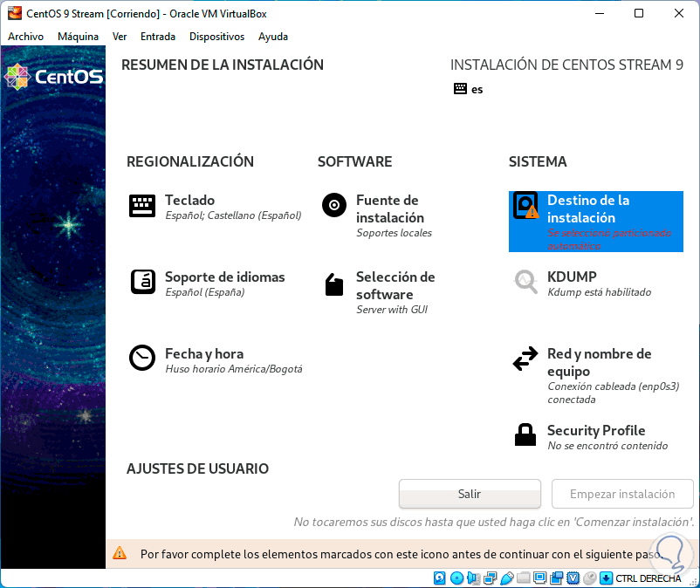Open the Fecha y hora clock icon

tap(142, 358)
